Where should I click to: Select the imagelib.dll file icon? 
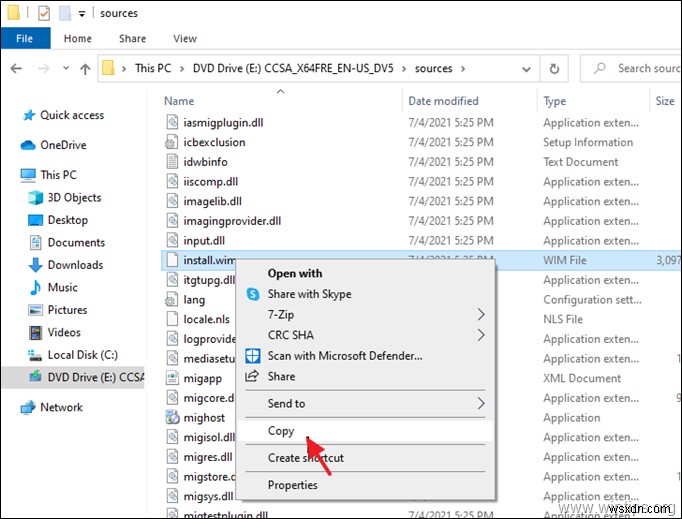[172, 201]
